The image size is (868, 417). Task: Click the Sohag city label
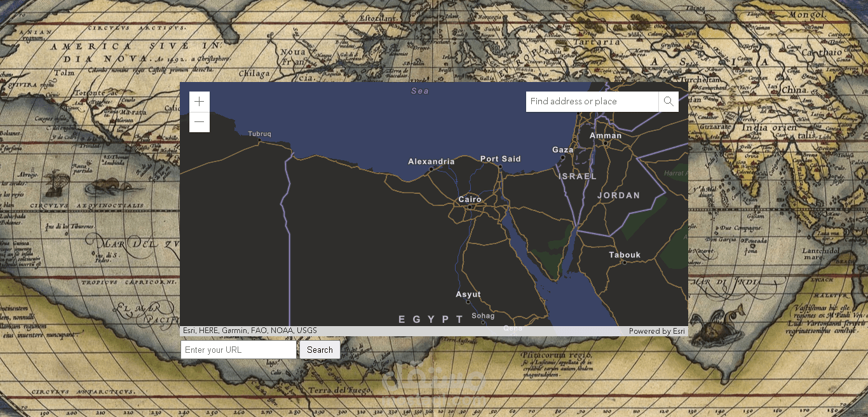(x=483, y=316)
